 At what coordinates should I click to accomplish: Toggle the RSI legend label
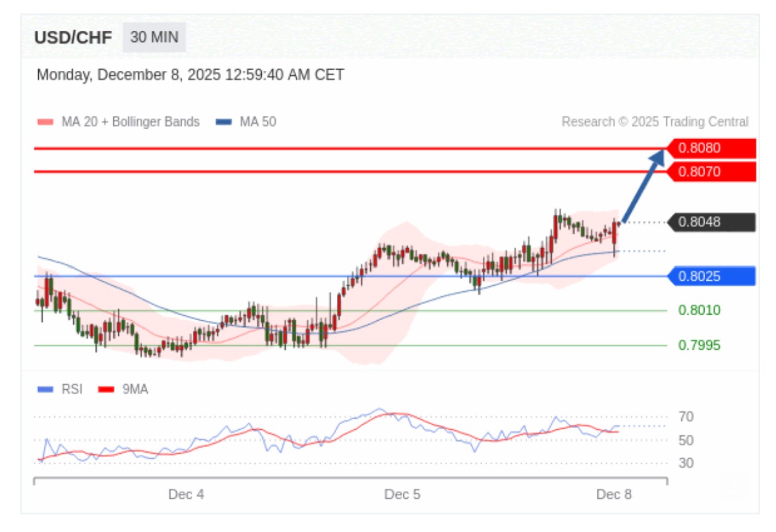tap(71, 389)
